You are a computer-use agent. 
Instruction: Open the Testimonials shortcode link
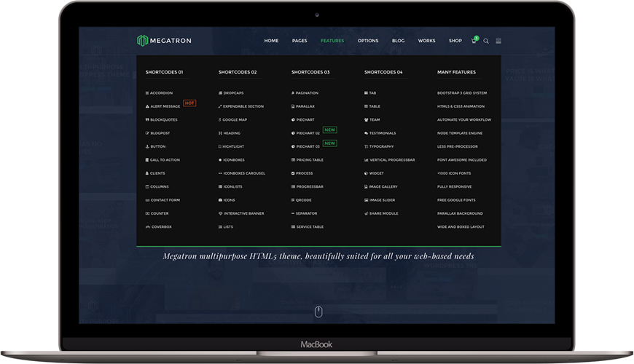pyautogui.click(x=383, y=133)
